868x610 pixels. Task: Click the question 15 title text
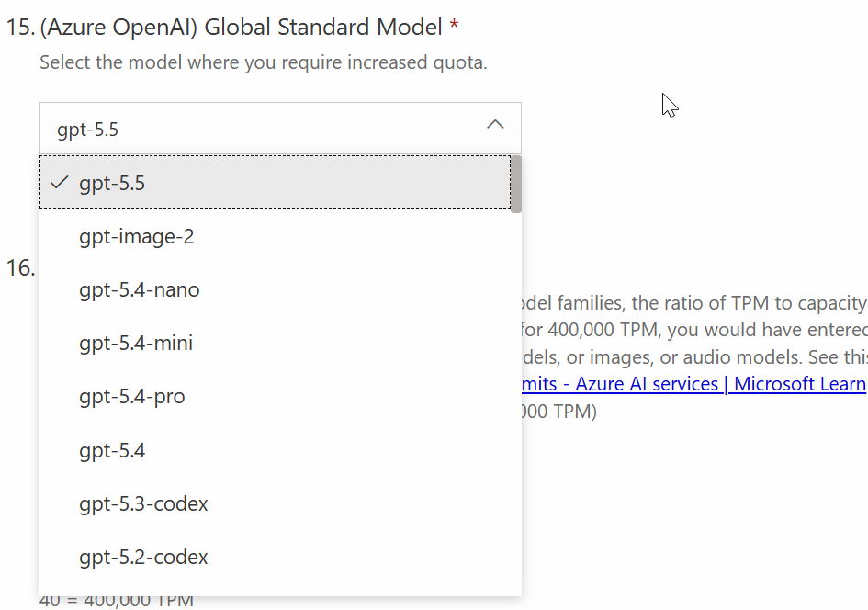[x=241, y=28]
